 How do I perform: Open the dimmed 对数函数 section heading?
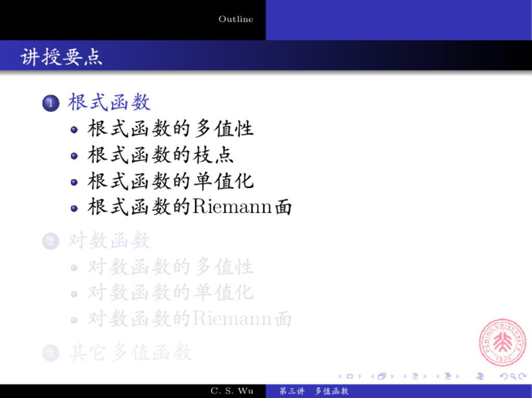109,241
